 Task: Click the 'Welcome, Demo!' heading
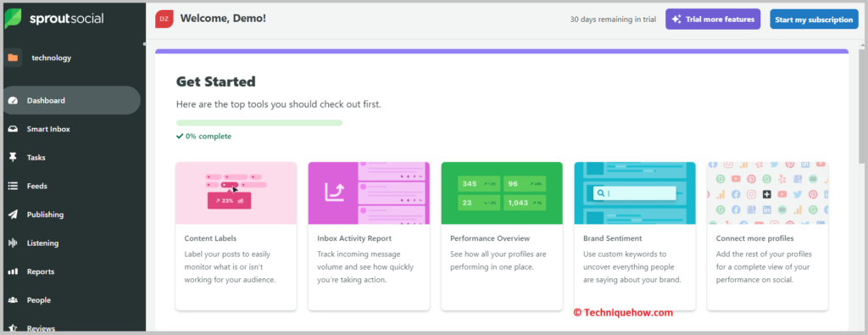tap(223, 19)
